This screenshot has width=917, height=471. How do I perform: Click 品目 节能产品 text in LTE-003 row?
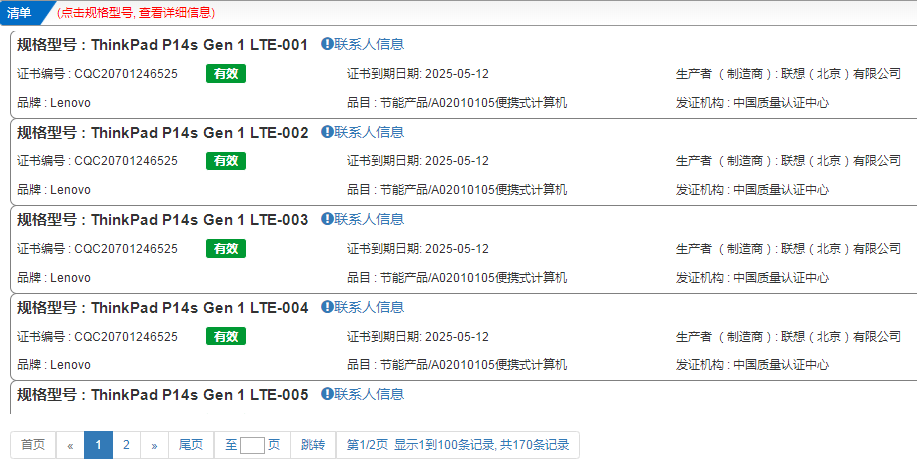point(457,277)
